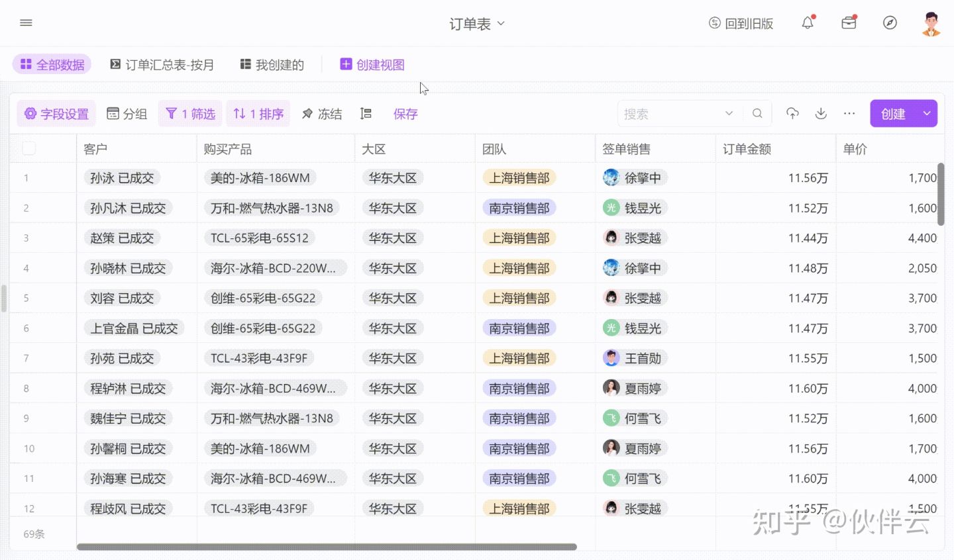The height and width of the screenshot is (560, 954).
Task: Open the more options ellipsis icon
Action: click(x=849, y=114)
